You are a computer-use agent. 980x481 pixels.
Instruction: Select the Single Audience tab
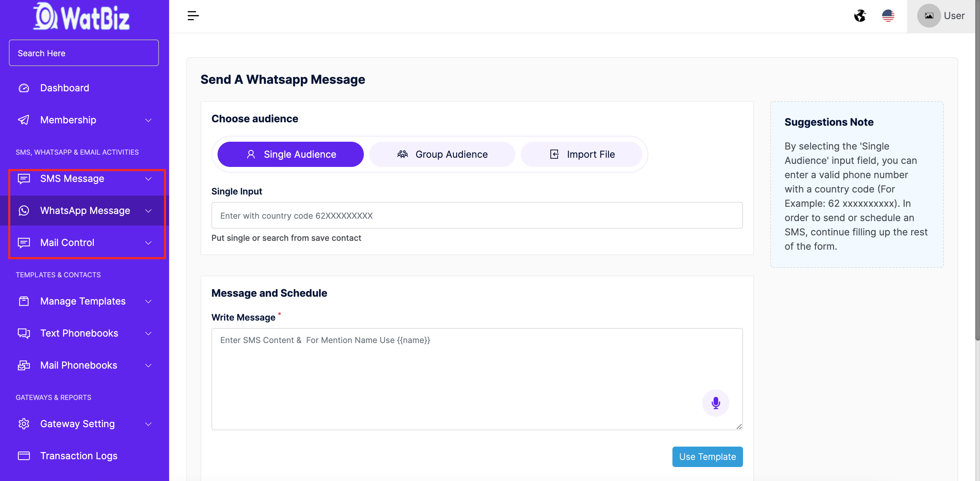[290, 154]
